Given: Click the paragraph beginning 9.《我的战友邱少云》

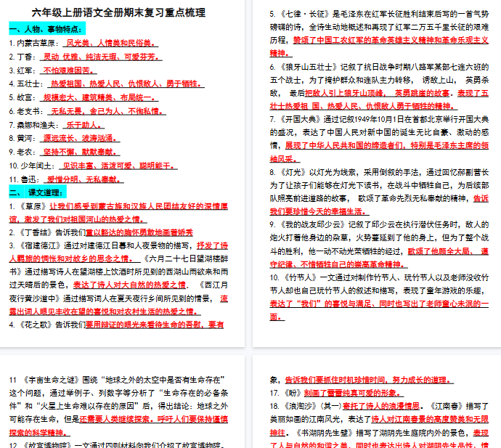Looking at the screenshot, I should pyautogui.click(x=379, y=245).
